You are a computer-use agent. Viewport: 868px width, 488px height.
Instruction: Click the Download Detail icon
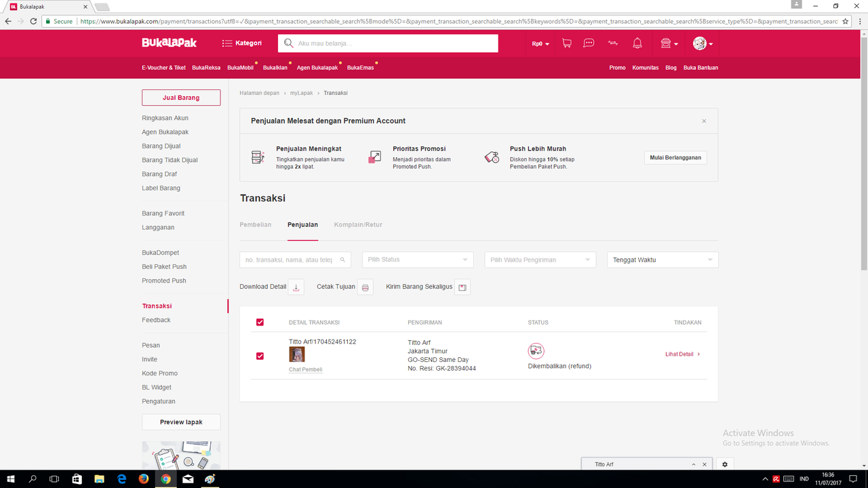(x=296, y=287)
